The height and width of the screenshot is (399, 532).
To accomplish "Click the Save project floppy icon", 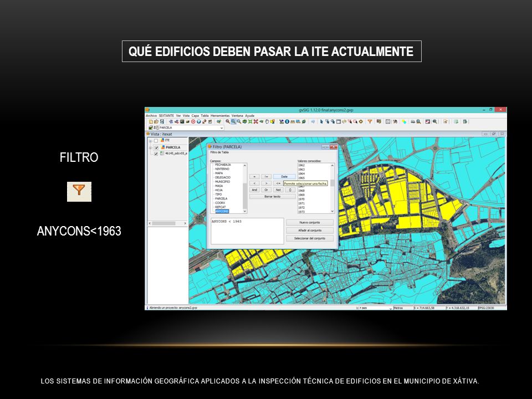I will (x=162, y=121).
